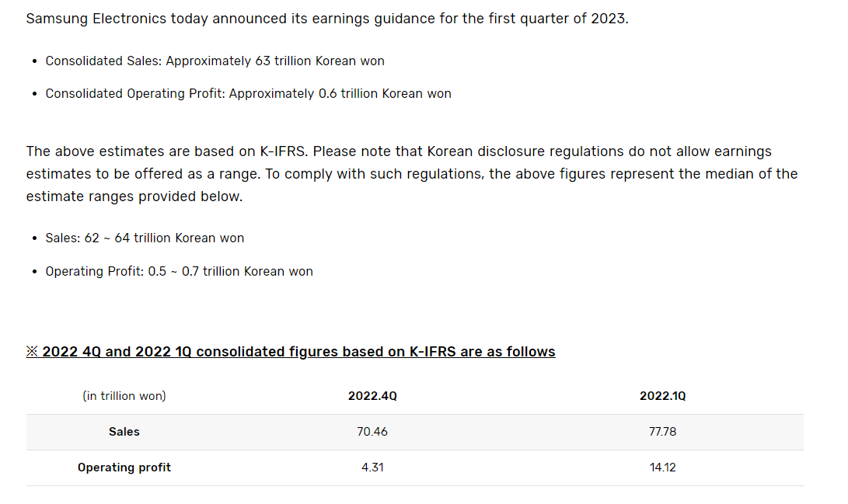
Task: Click the Sales 62 ~ 64 trillion bullet
Action: 145,238
